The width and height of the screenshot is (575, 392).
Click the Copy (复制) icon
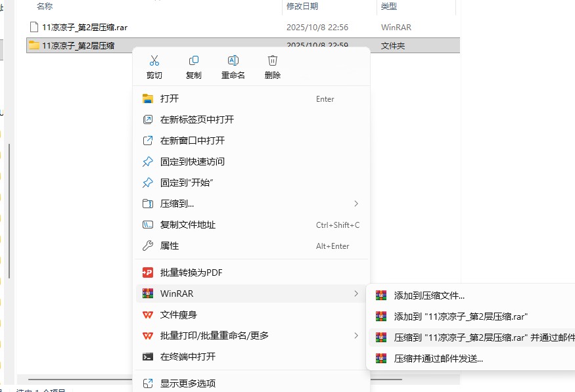click(193, 61)
